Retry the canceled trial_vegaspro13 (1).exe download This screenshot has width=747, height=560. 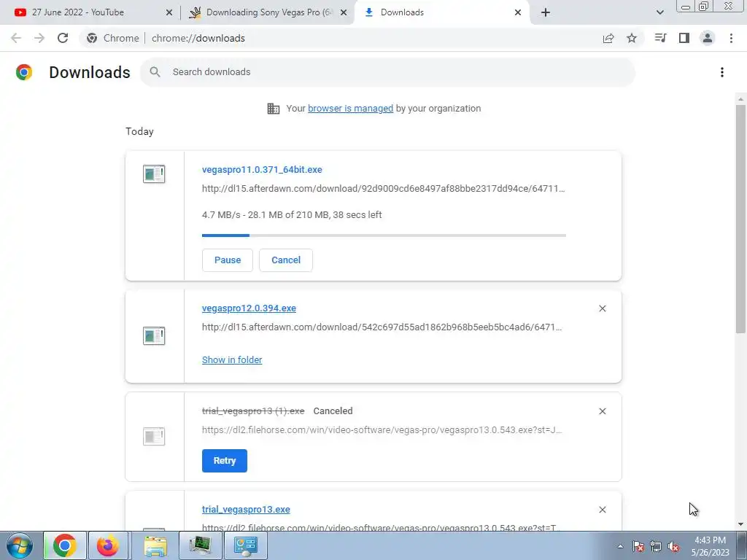[225, 461]
